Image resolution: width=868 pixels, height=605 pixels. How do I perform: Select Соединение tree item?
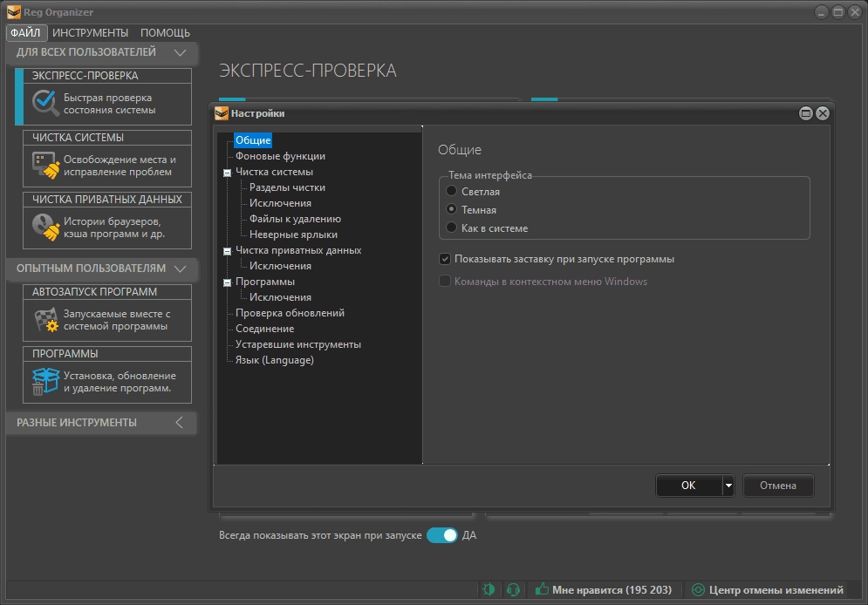pos(264,329)
